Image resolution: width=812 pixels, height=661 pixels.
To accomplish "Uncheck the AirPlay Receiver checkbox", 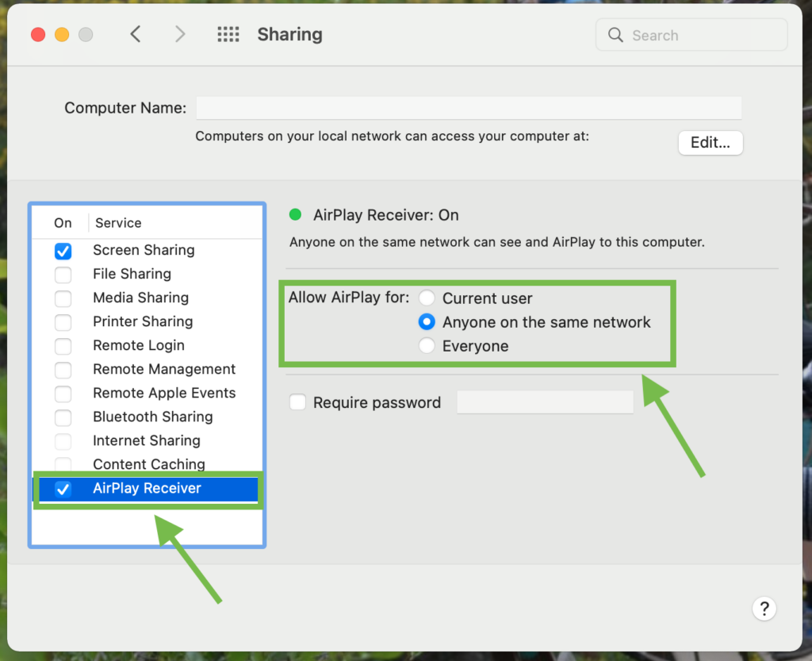I will 63,489.
